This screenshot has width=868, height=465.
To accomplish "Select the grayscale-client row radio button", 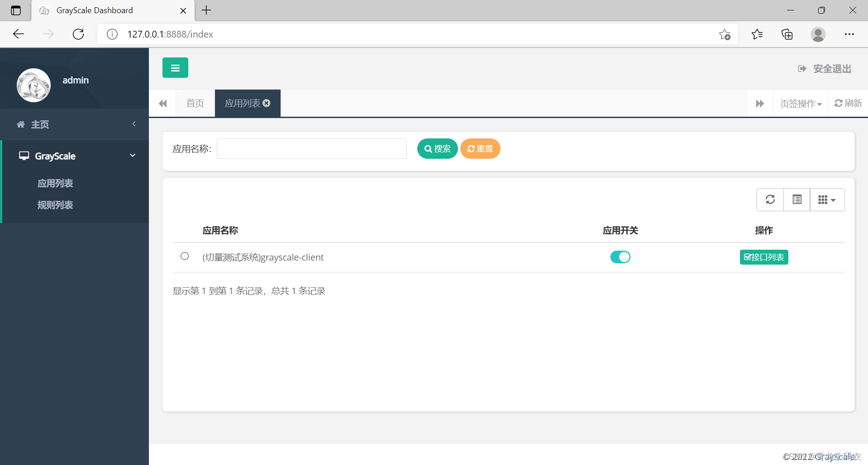I will [185, 256].
